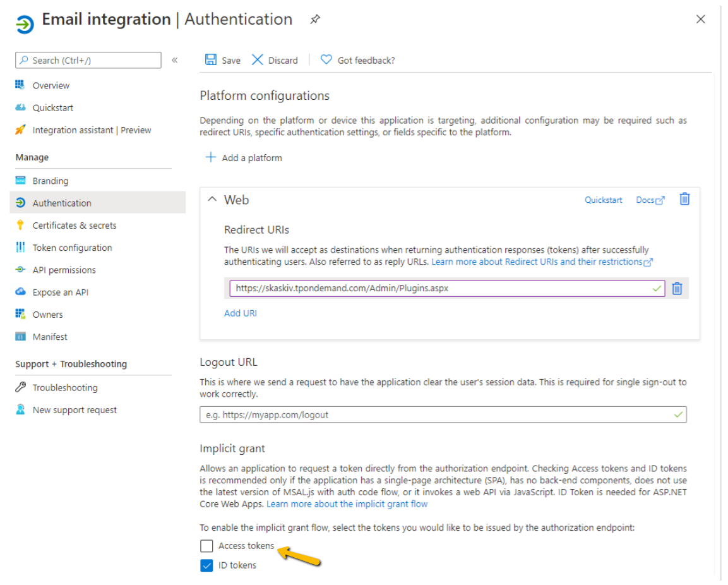Select the Quickstart sidebar item
The image size is (728, 585).
(x=52, y=107)
